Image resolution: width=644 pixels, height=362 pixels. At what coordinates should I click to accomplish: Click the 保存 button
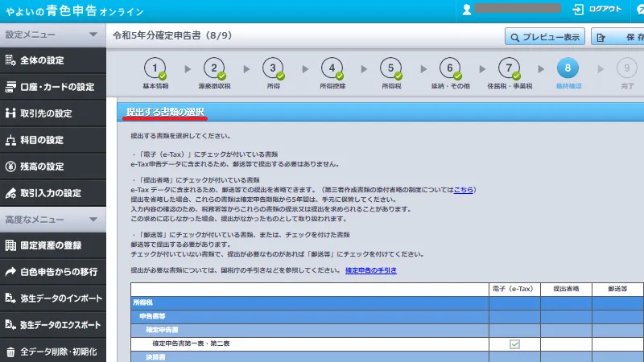pos(617,37)
